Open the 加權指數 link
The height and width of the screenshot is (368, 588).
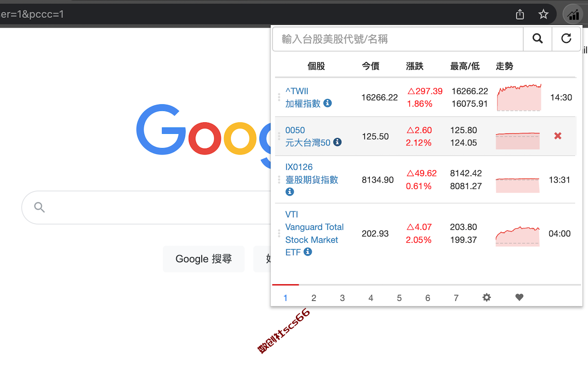[303, 103]
